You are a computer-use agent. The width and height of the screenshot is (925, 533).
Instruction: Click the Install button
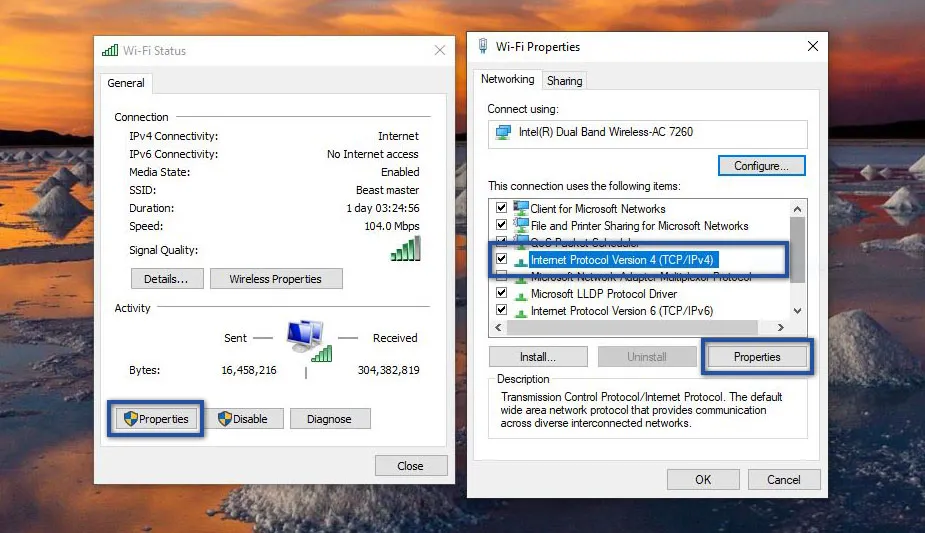[x=538, y=357]
